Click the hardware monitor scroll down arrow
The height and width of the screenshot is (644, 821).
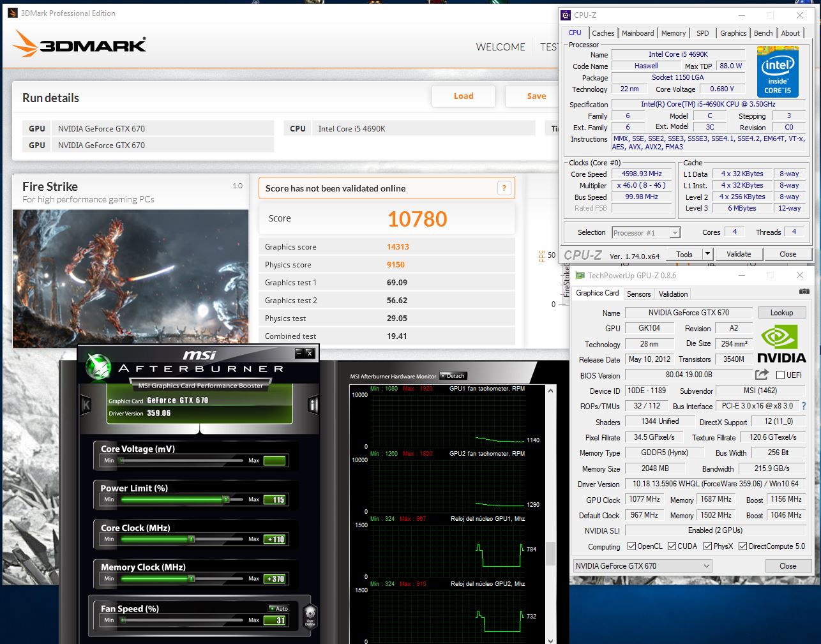point(550,640)
